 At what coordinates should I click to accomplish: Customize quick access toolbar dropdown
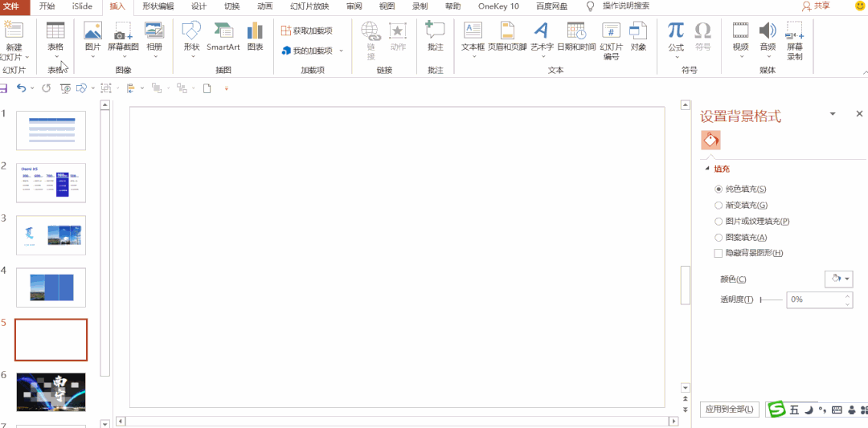(227, 88)
